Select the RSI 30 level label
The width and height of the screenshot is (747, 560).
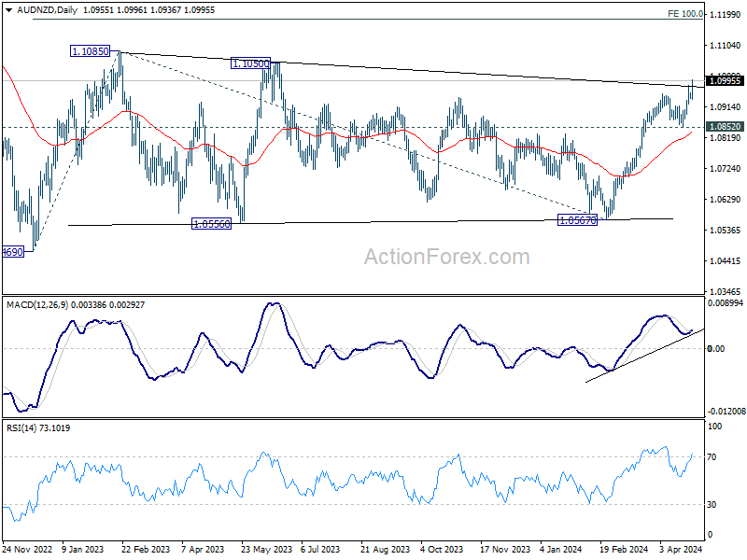tap(712, 505)
